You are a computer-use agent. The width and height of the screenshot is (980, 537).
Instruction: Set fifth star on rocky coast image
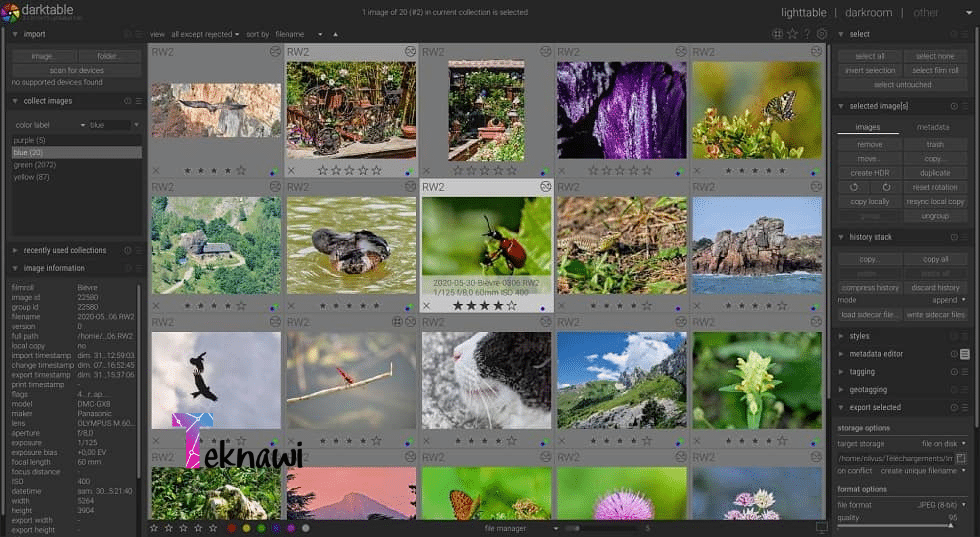pyautogui.click(x=782, y=306)
